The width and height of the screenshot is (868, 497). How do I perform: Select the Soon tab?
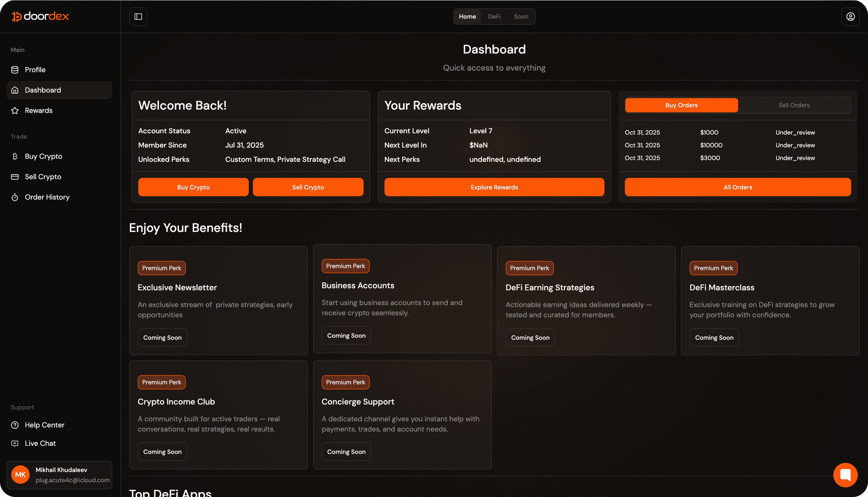[x=521, y=16]
